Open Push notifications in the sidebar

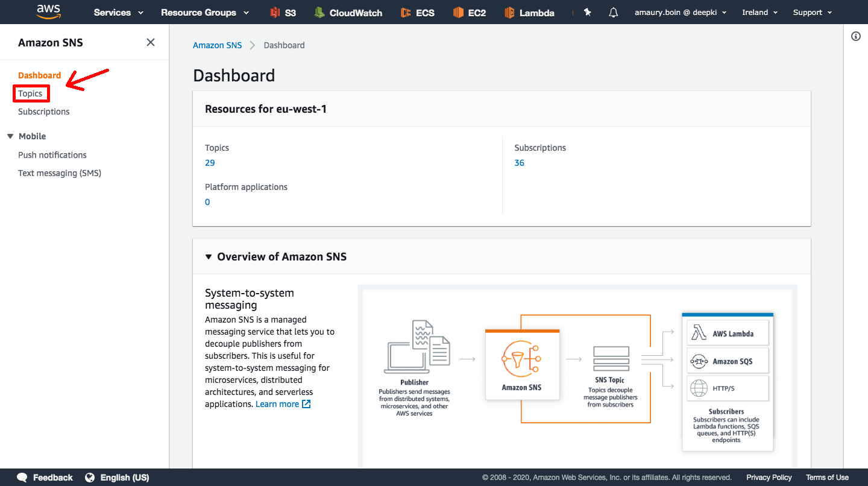click(x=52, y=155)
